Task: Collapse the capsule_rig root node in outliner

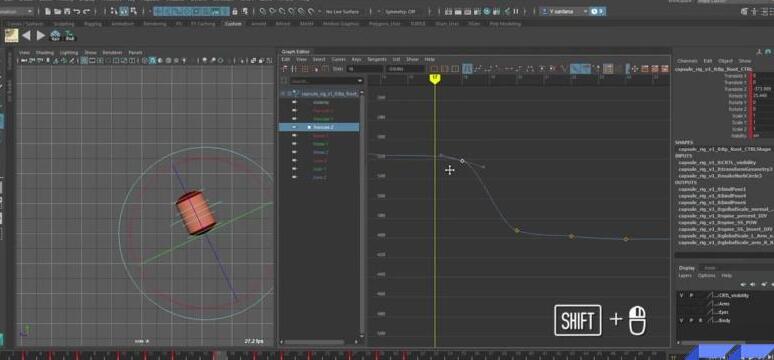Action: [283, 93]
